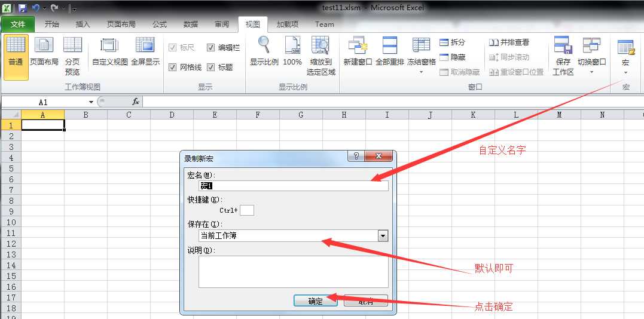Switch to the Review (审阅) tab
644x319 pixels.
tap(222, 24)
